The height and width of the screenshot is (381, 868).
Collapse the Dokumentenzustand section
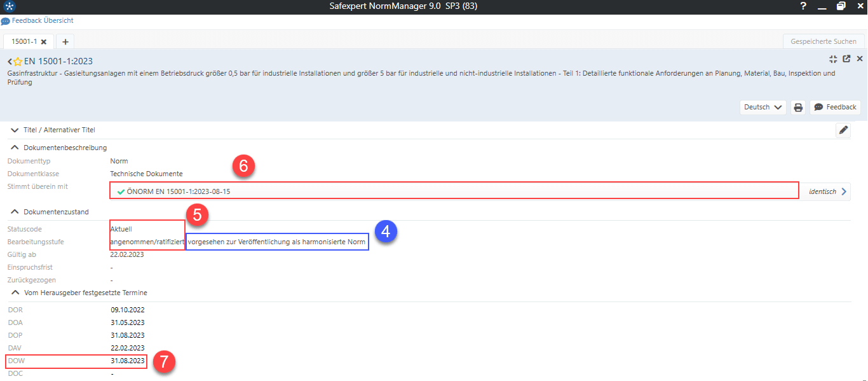pos(15,212)
